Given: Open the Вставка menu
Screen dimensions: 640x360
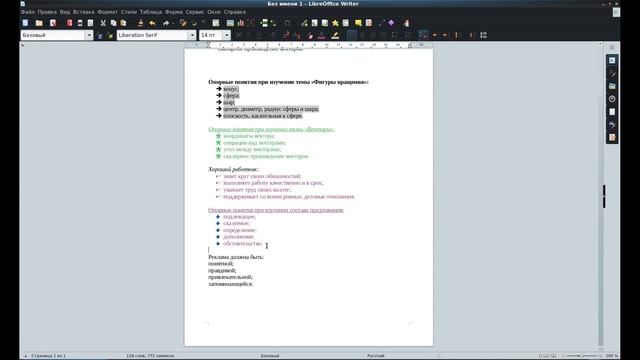Looking at the screenshot, I should (x=83, y=12).
